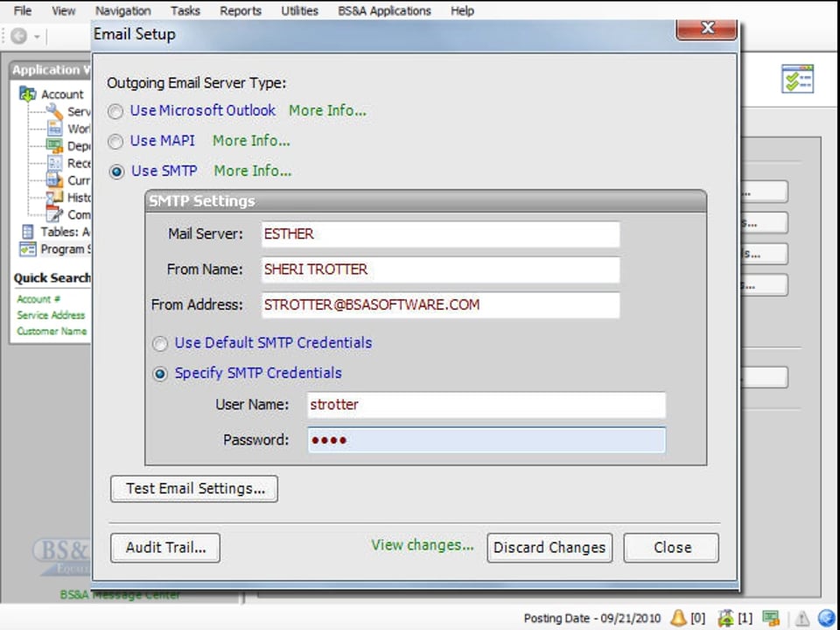Image resolution: width=840 pixels, height=630 pixels.
Task: Click the Password input field
Action: [x=486, y=440]
